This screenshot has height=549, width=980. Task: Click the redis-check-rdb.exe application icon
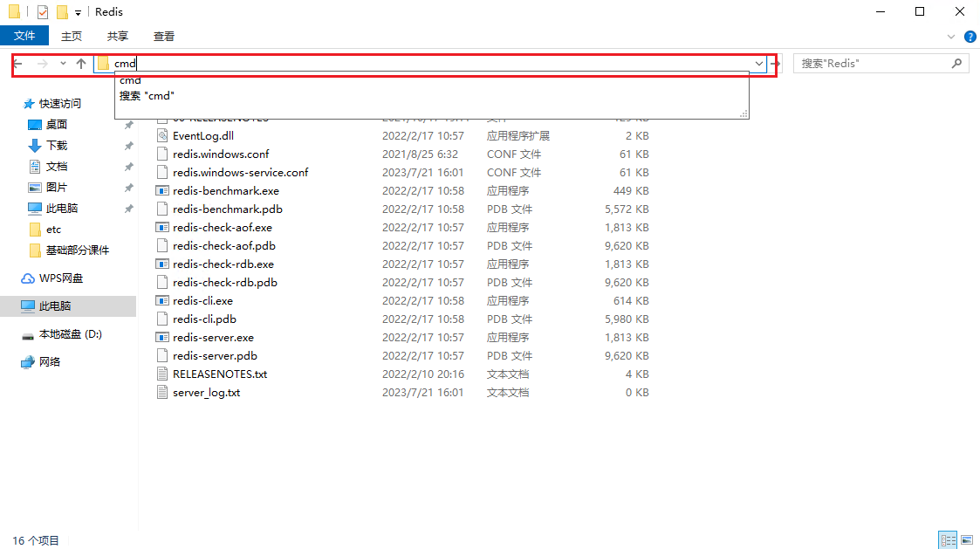(x=162, y=264)
